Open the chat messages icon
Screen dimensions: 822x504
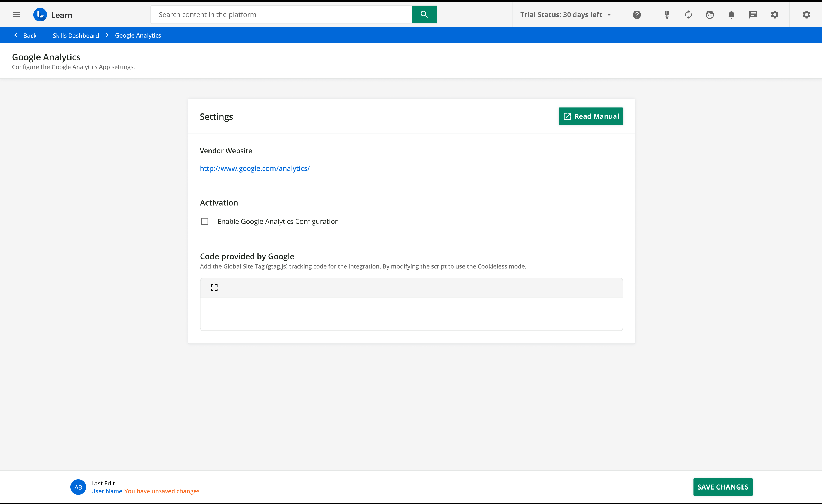pyautogui.click(x=753, y=15)
